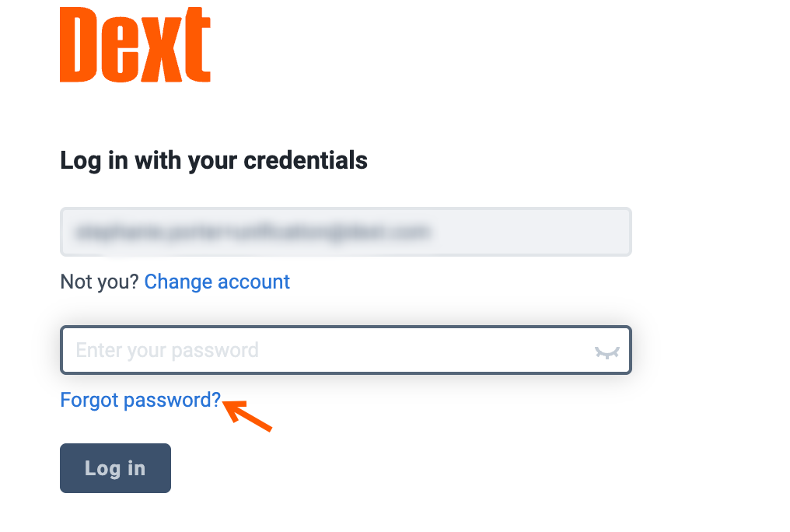Click the Log in button
Screen dimensions: 790x532
point(115,468)
